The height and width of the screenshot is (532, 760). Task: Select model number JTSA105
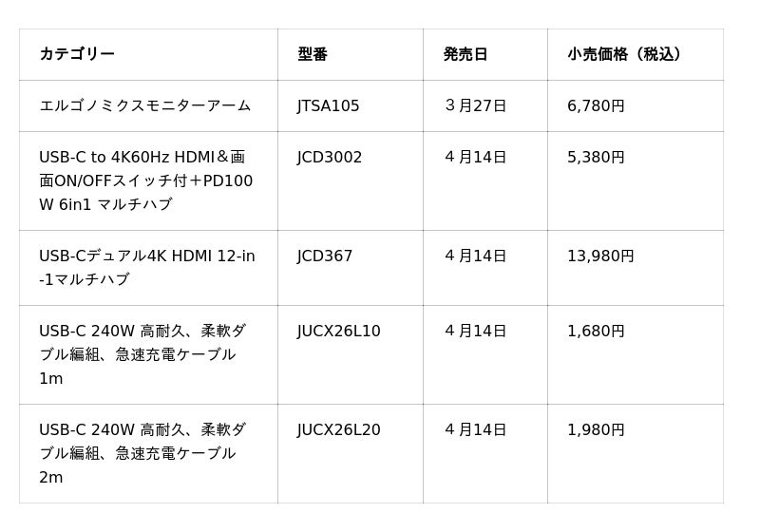click(x=329, y=105)
